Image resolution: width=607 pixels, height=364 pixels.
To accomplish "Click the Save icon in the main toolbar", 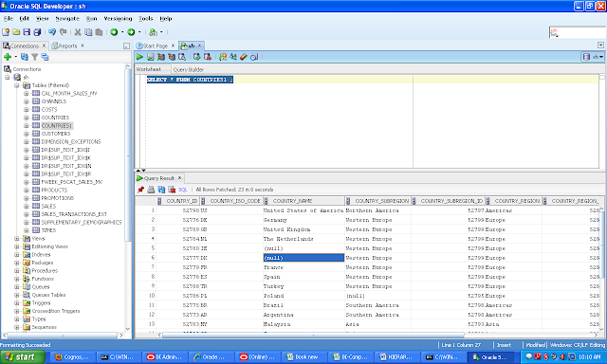I will pyautogui.click(x=27, y=32).
